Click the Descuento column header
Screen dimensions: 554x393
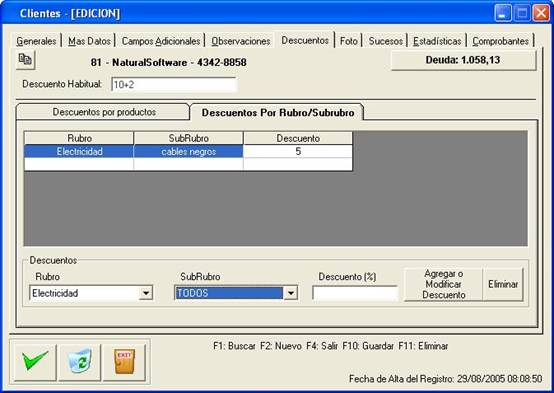click(x=298, y=138)
